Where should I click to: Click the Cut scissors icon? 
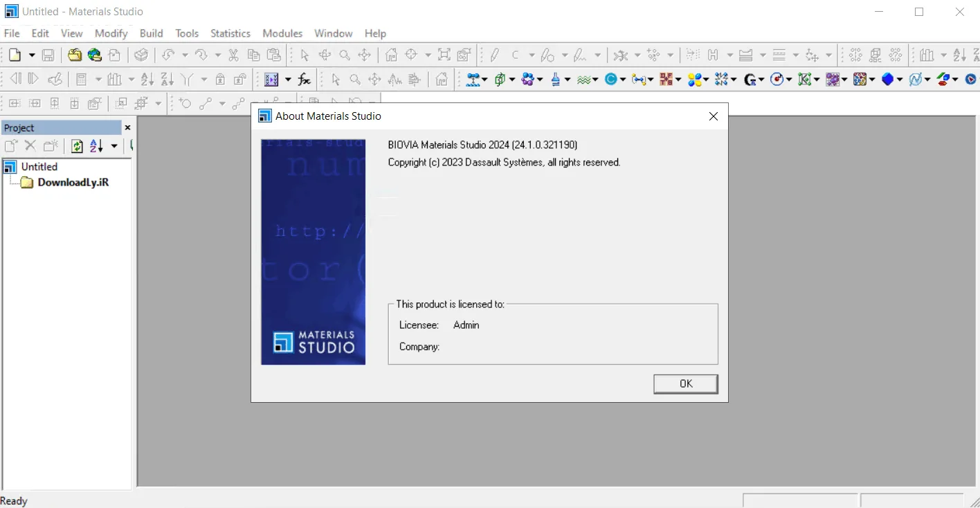234,55
